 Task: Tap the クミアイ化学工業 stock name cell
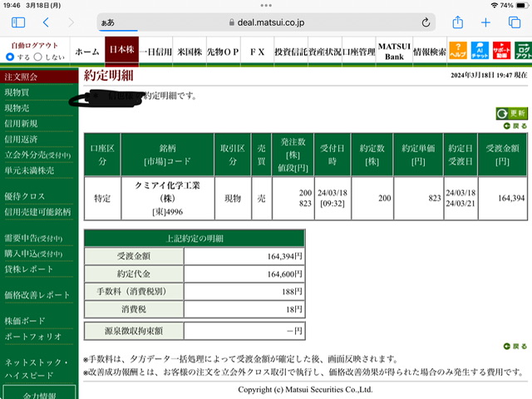(x=168, y=199)
